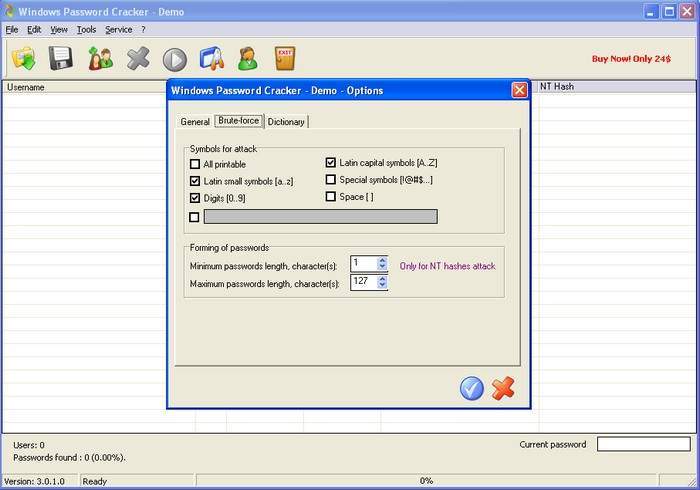Increase minimum passwords length with up arrow
Viewport: 700px width, 490px height.
point(382,260)
